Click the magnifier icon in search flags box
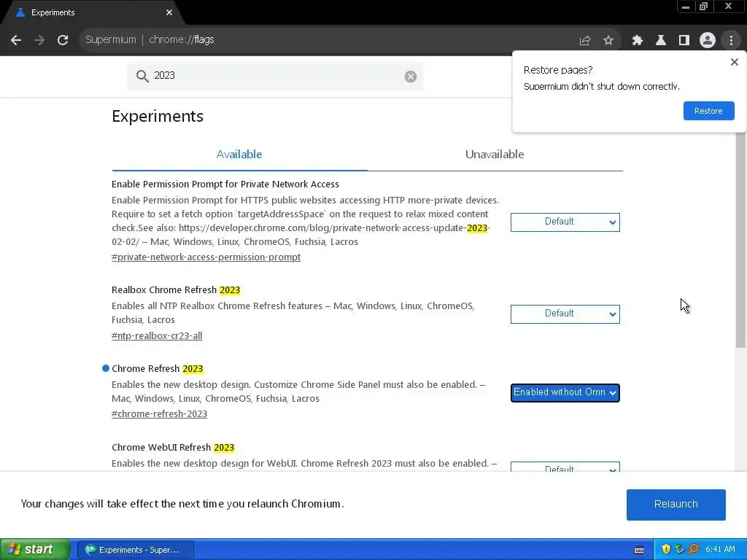This screenshot has width=747, height=560. (x=142, y=76)
